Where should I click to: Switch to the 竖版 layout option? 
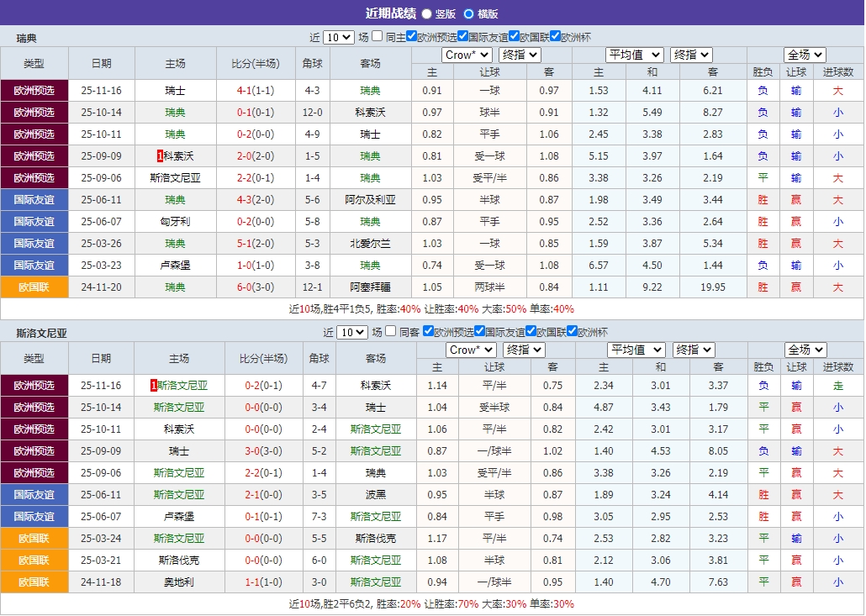[425, 13]
